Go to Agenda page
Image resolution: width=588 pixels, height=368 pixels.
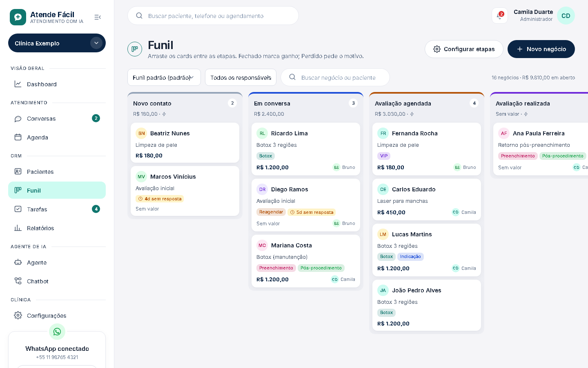tap(57, 137)
